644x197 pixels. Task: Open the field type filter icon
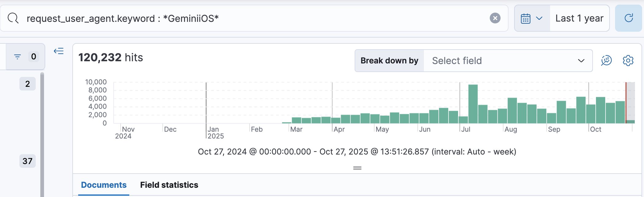pyautogui.click(x=18, y=57)
